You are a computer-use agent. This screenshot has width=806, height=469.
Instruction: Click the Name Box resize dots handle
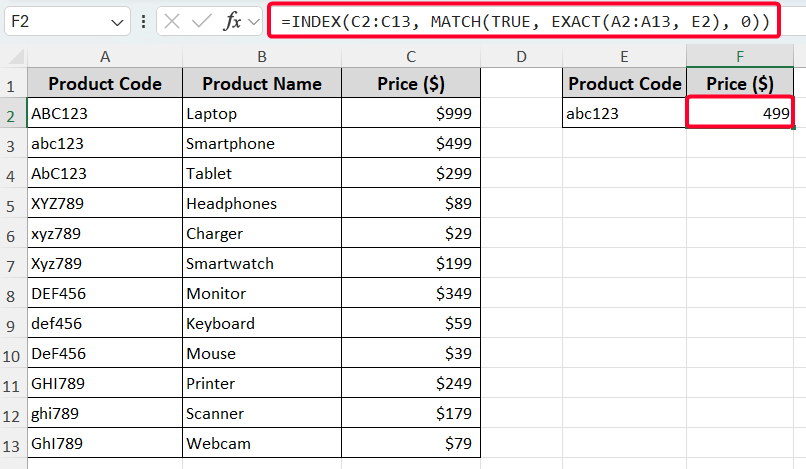point(146,21)
